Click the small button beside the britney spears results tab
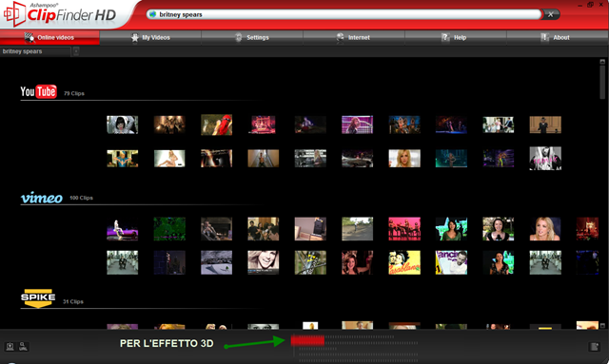609x364 pixels. [x=76, y=51]
